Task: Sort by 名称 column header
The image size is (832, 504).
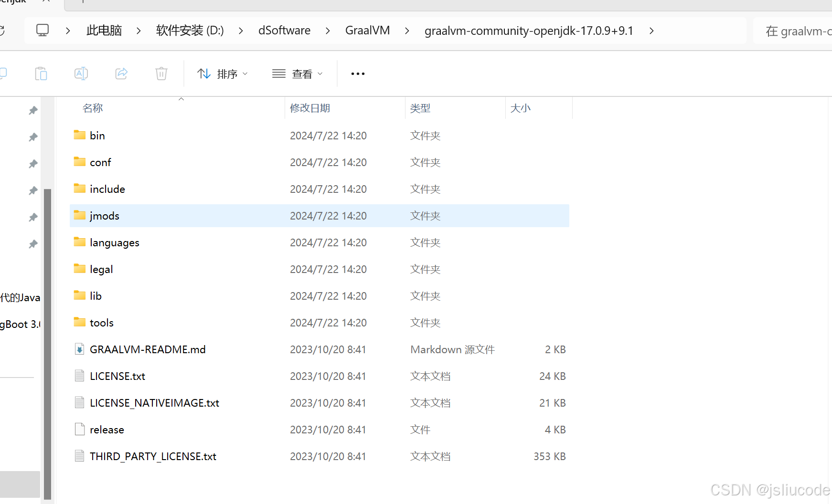Action: coord(93,108)
